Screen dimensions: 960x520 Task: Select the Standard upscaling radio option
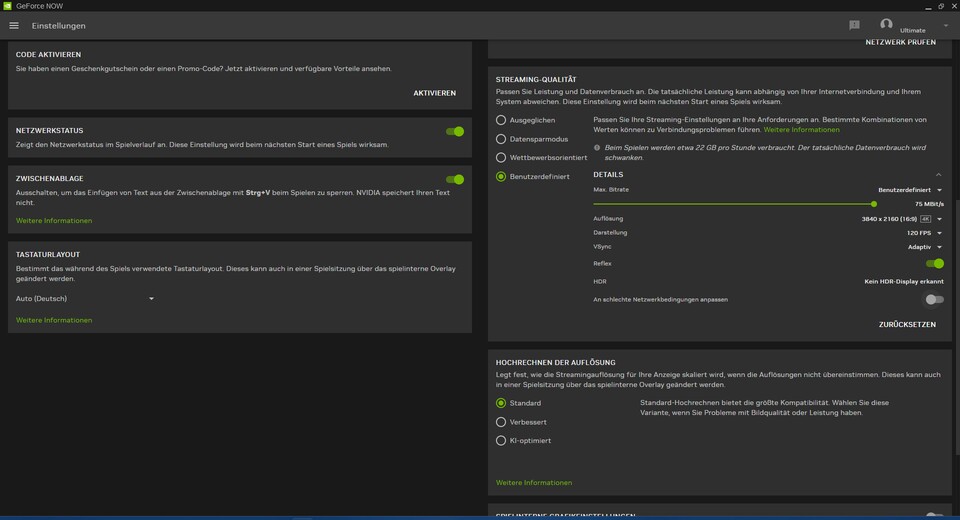pyautogui.click(x=501, y=403)
